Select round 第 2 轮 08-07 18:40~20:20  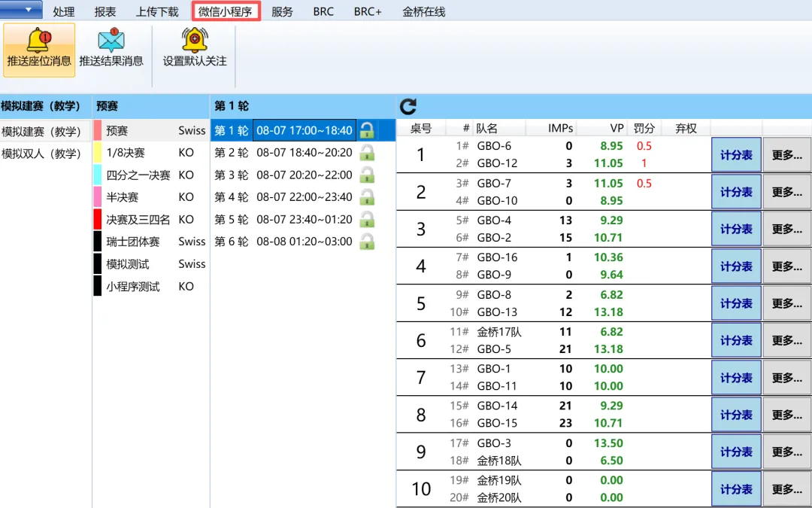[303, 152]
